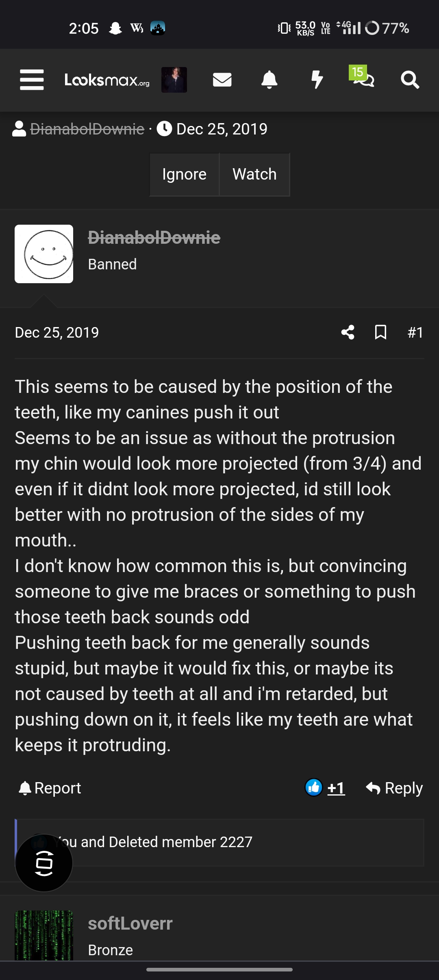Open the floating screen rotation bubble
Image resolution: width=439 pixels, height=980 pixels.
point(43,863)
